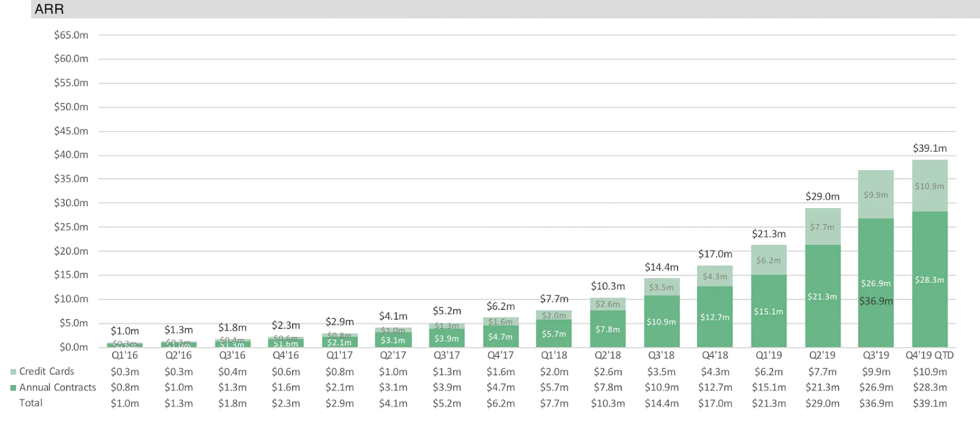Click the ARR chart title
980x423 pixels.
pos(49,9)
